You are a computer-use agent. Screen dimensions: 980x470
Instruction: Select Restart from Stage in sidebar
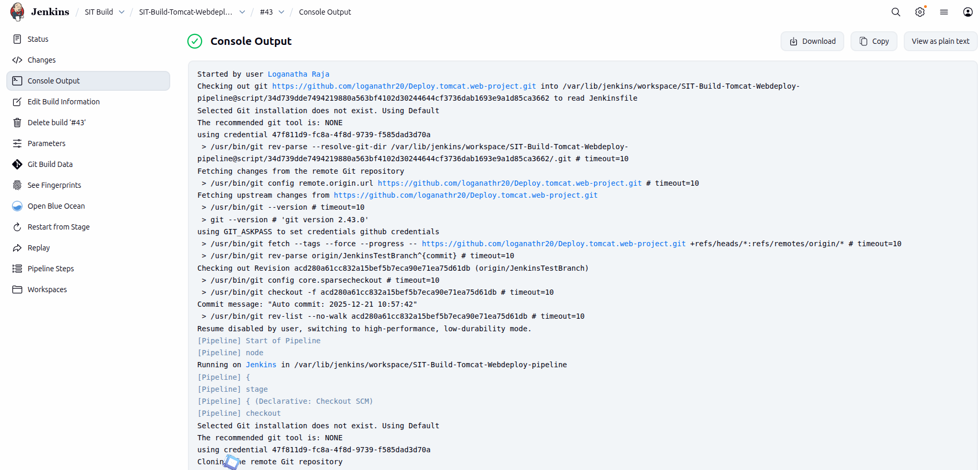point(58,227)
